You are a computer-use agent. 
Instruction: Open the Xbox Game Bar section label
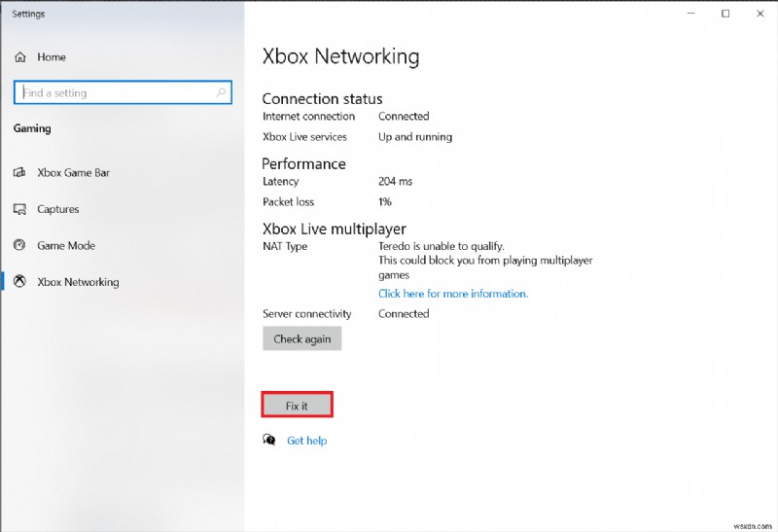[x=73, y=173]
